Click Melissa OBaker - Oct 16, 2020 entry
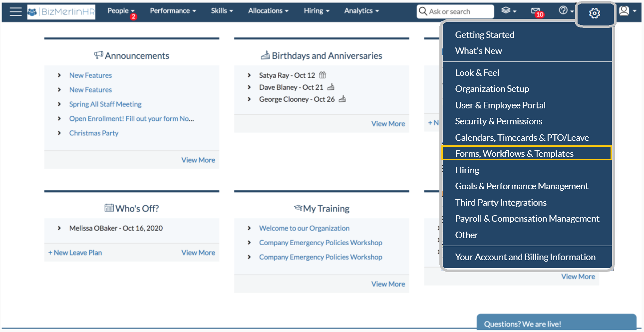The width and height of the screenshot is (644, 332). coord(116,228)
